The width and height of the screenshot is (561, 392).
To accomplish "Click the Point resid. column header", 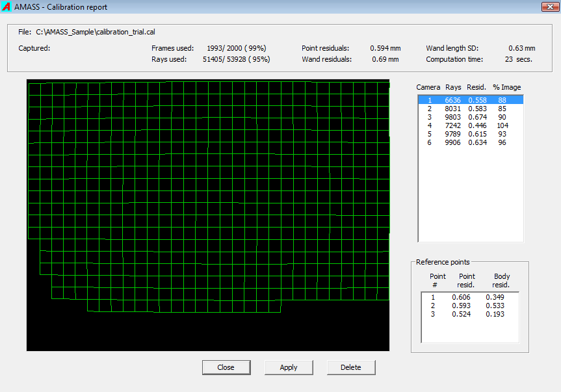I will point(466,281).
